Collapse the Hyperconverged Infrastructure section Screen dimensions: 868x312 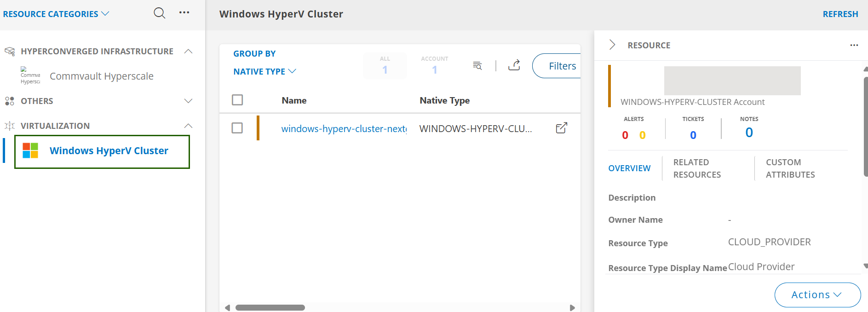[188, 51]
